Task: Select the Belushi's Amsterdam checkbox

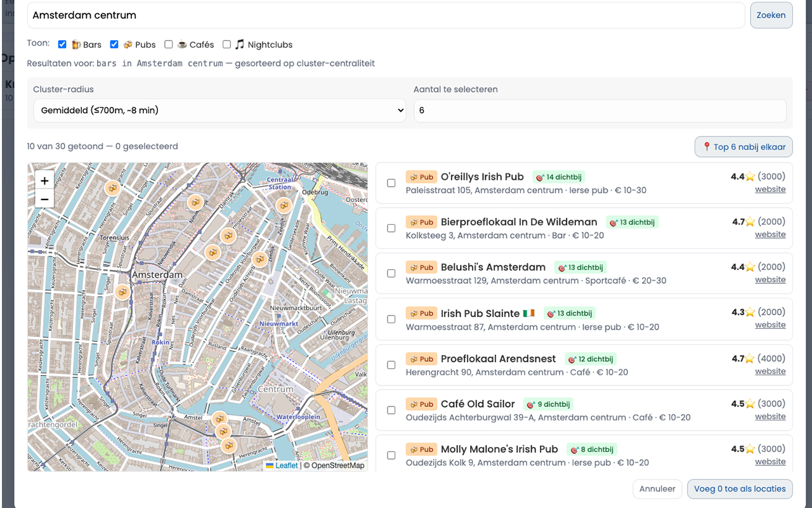Action: 391,273
